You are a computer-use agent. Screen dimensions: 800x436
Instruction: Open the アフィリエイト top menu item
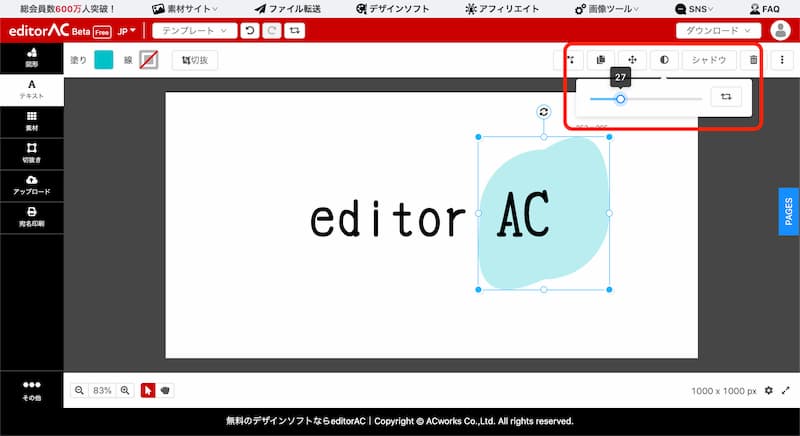[x=503, y=9]
